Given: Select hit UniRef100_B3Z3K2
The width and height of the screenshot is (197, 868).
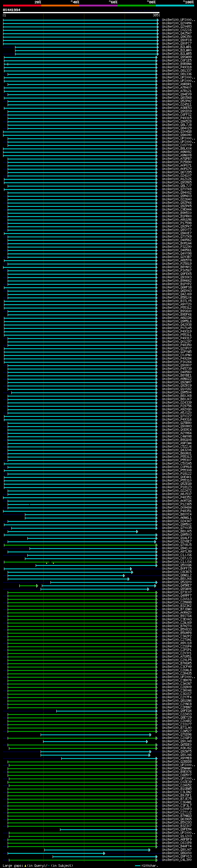Looking at the screenshot, I should (x=177, y=606).
